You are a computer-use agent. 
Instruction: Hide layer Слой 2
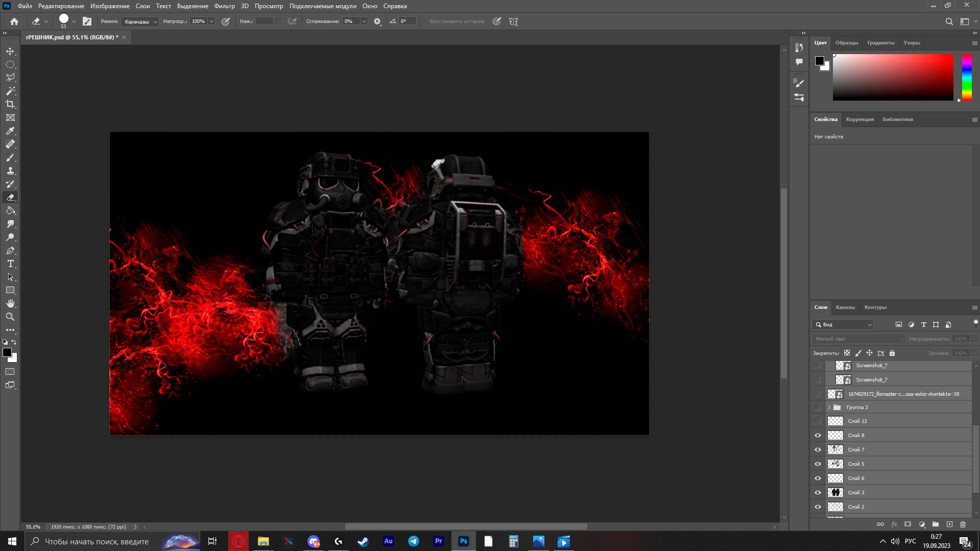coord(818,507)
